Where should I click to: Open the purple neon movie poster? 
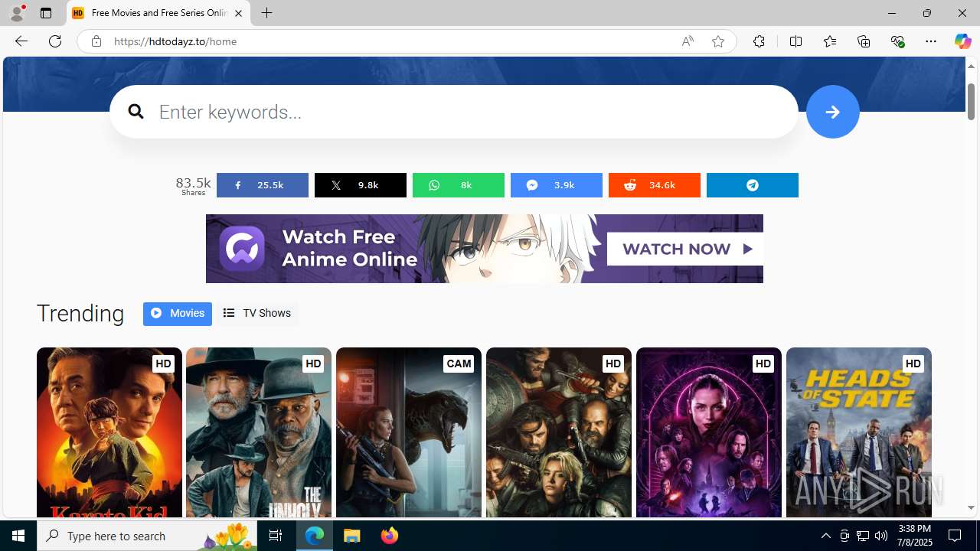(709, 432)
